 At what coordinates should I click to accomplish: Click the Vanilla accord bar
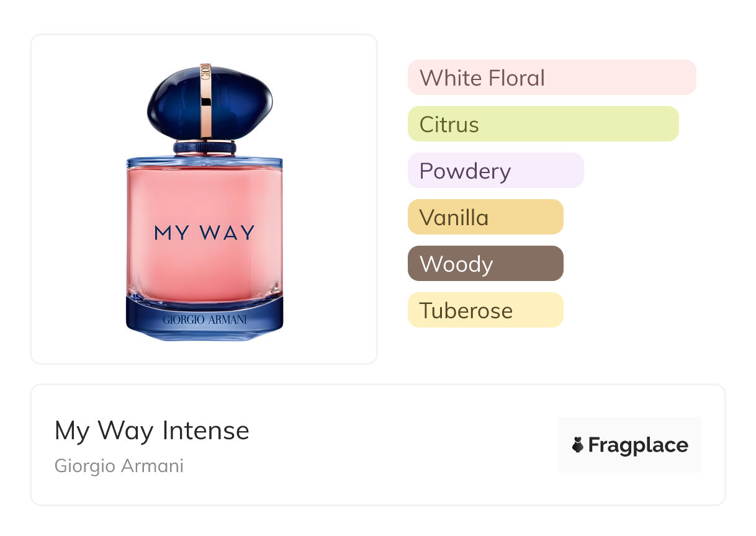pyautogui.click(x=485, y=217)
